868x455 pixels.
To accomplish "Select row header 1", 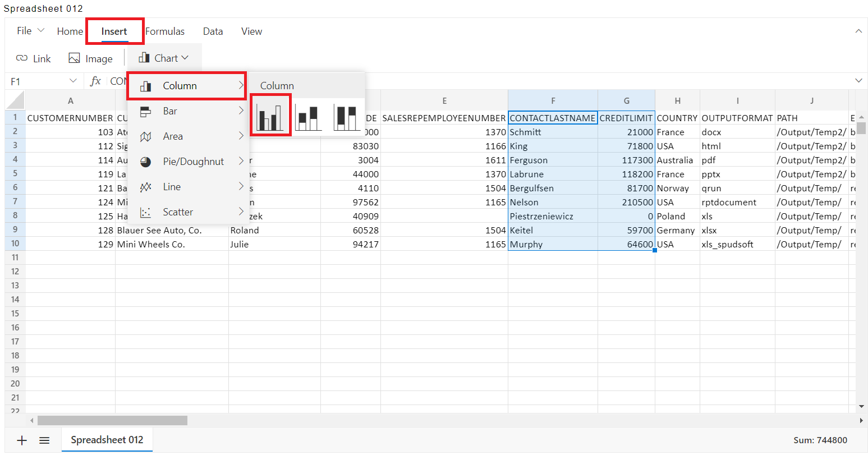I will click(16, 118).
